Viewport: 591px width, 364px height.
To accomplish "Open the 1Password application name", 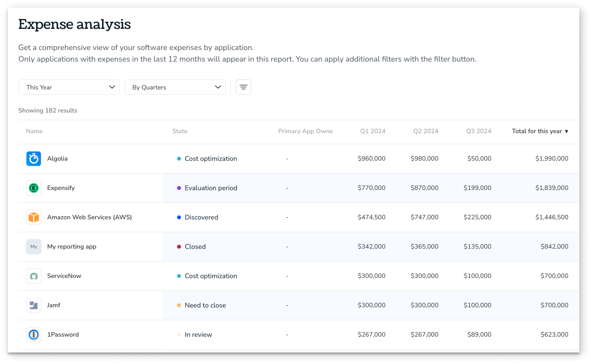I will [63, 335].
